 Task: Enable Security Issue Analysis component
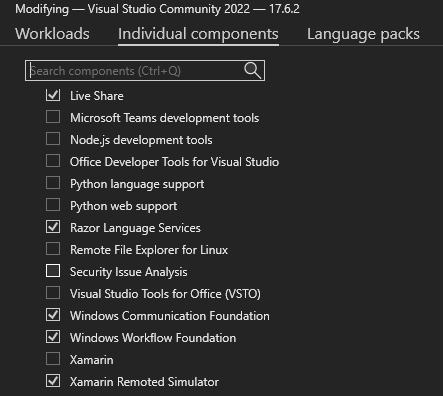pos(53,271)
